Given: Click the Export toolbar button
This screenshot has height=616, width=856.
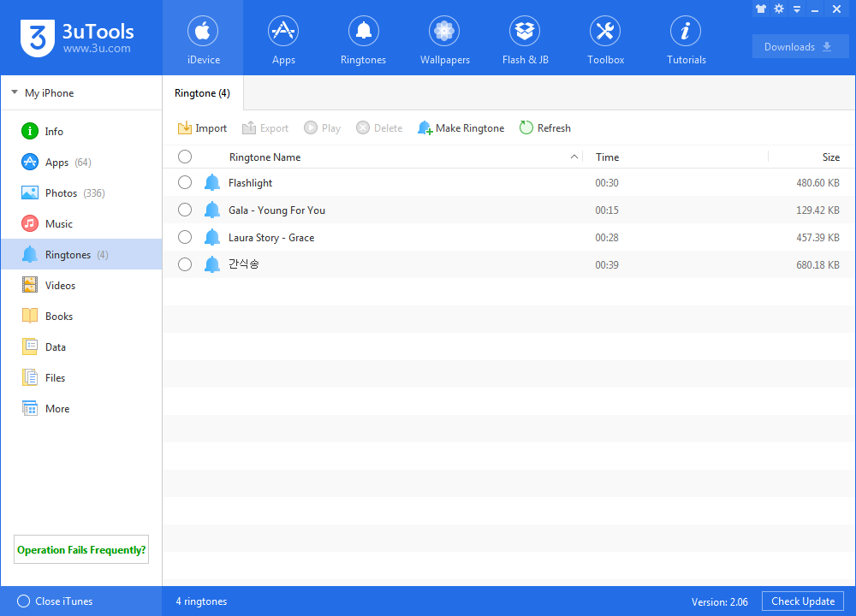Looking at the screenshot, I should pos(265,128).
